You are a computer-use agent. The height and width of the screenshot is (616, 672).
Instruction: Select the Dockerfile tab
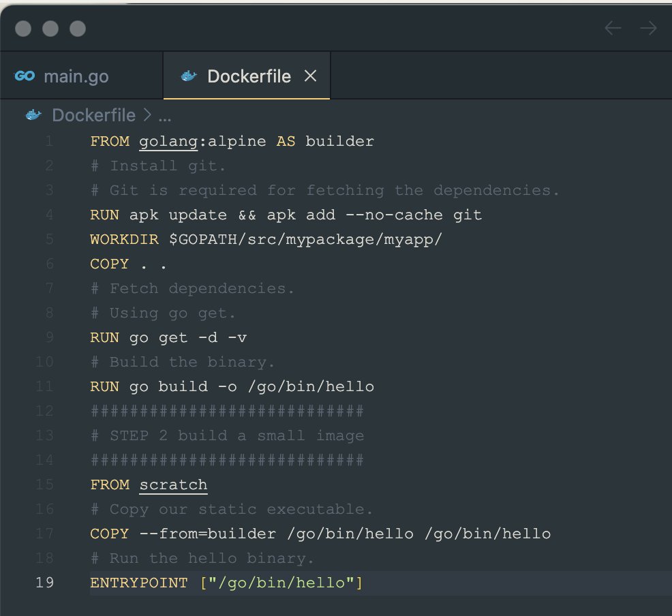pos(247,76)
